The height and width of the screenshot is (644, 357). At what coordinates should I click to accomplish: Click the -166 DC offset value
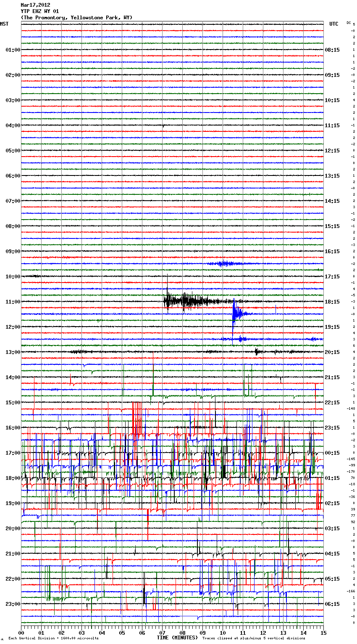[x=351, y=591]
